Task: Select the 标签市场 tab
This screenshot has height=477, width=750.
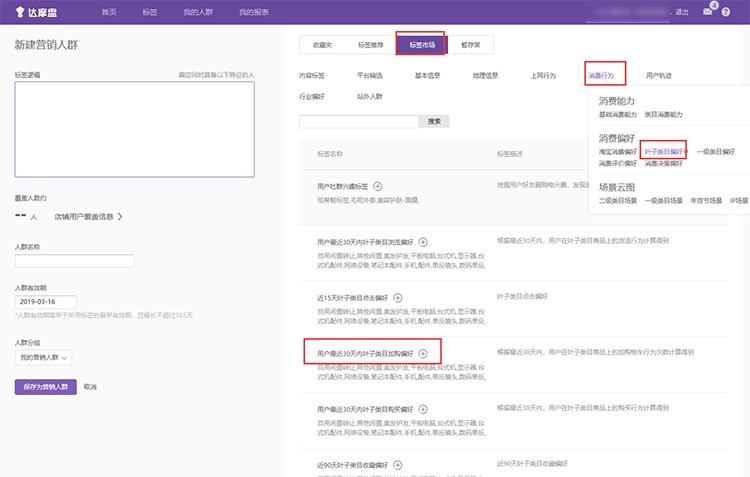Action: [422, 45]
